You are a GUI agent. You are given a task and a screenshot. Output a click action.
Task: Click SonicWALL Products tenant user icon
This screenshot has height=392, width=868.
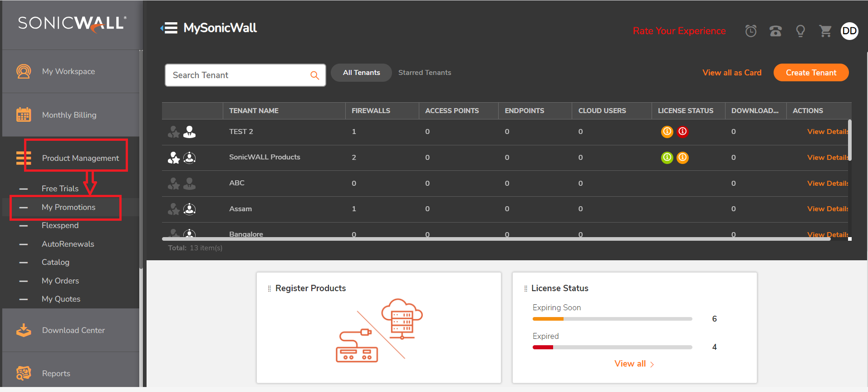tap(189, 158)
